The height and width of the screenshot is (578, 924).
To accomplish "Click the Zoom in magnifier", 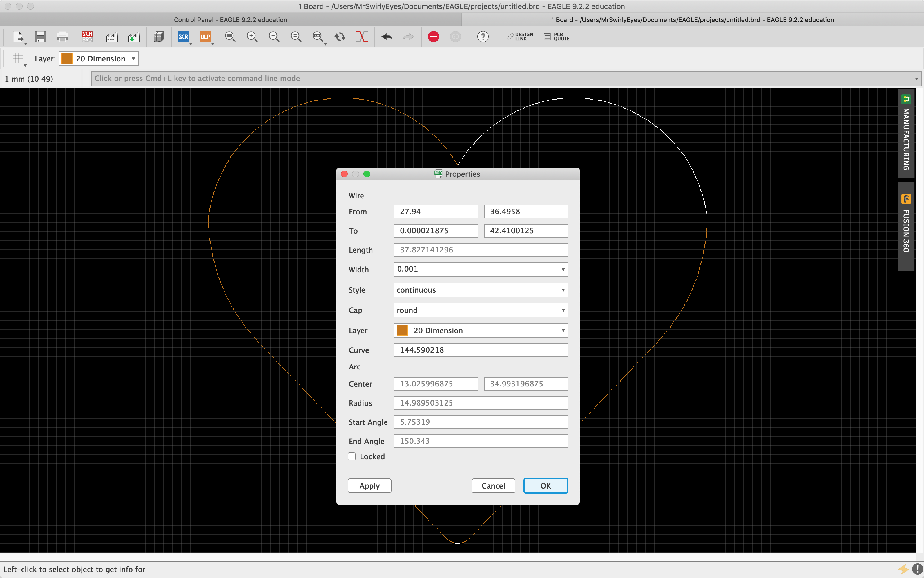I will tap(252, 37).
